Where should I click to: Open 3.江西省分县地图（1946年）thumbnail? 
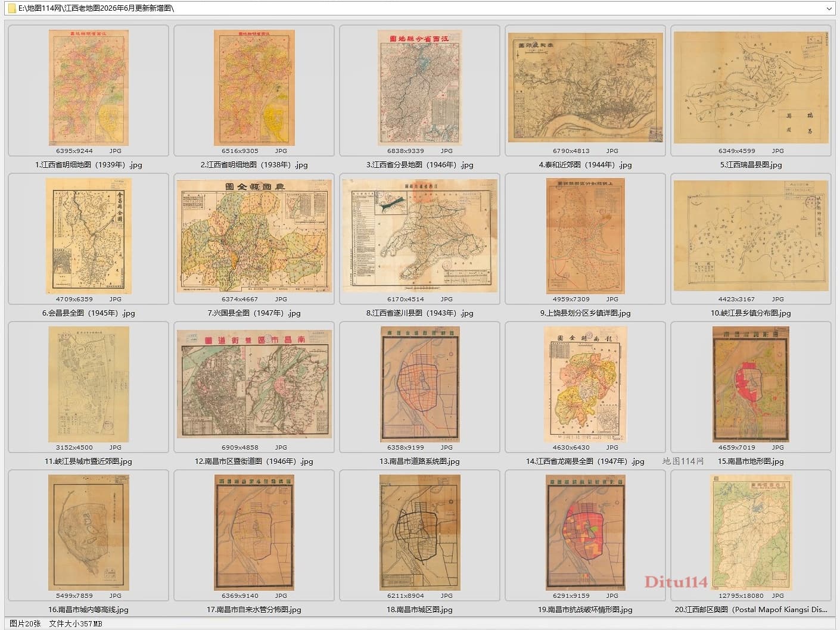point(419,88)
